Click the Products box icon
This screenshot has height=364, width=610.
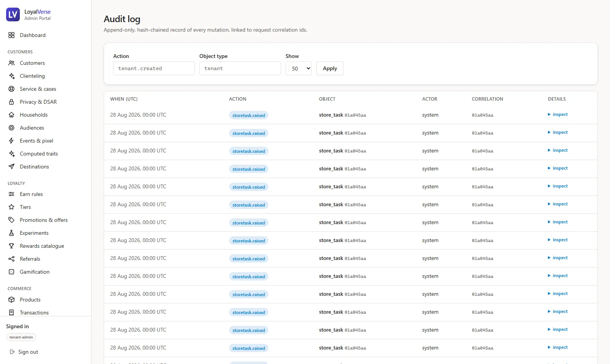click(11, 300)
